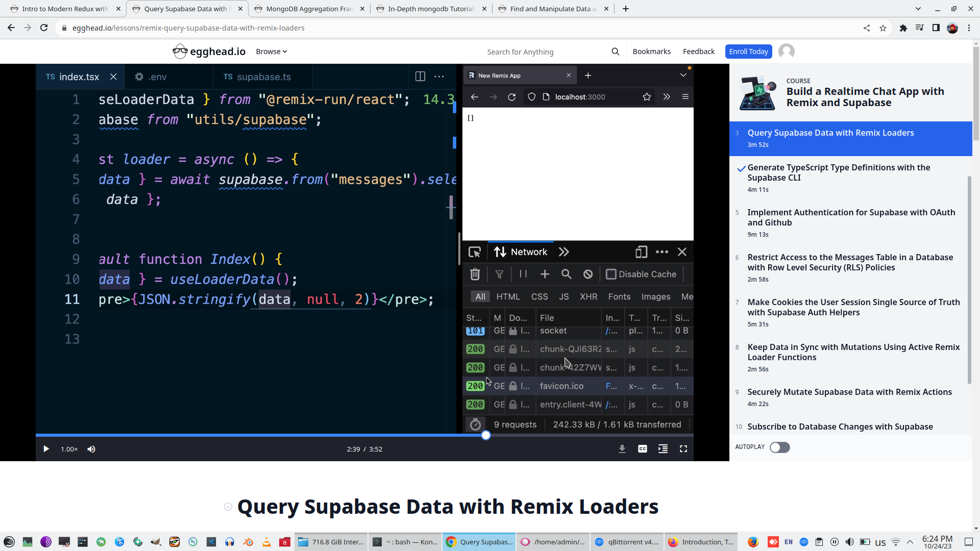
Task: Open the transcript panel icon
Action: [x=663, y=449]
